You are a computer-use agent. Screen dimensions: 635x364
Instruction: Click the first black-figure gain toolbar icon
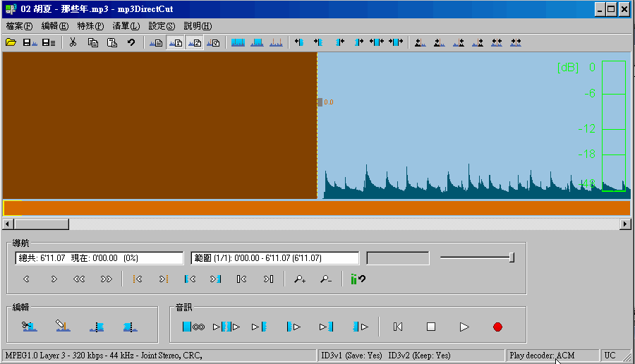(x=421, y=42)
